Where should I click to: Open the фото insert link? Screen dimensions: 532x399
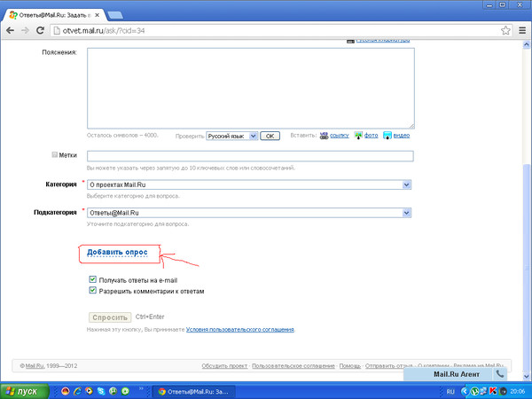(372, 136)
